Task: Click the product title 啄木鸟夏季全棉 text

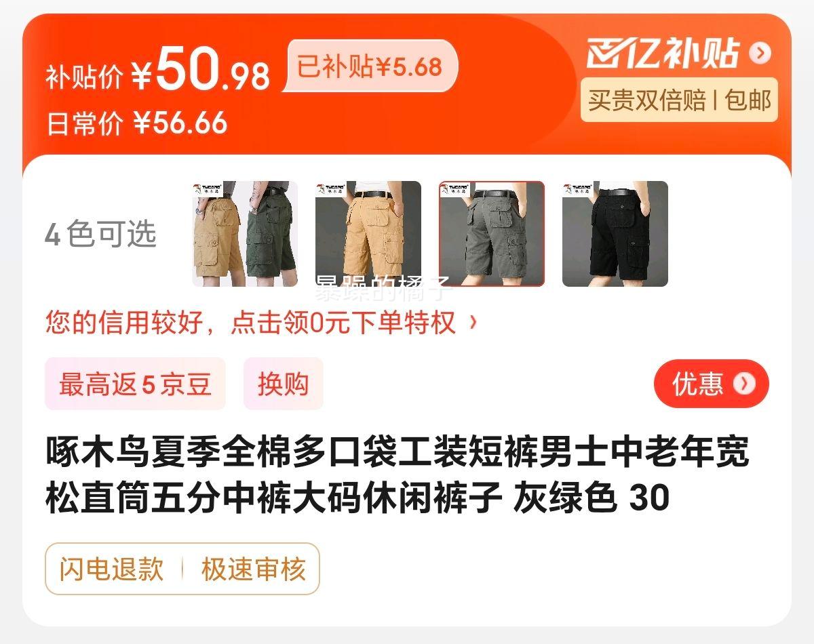Action: (x=397, y=475)
